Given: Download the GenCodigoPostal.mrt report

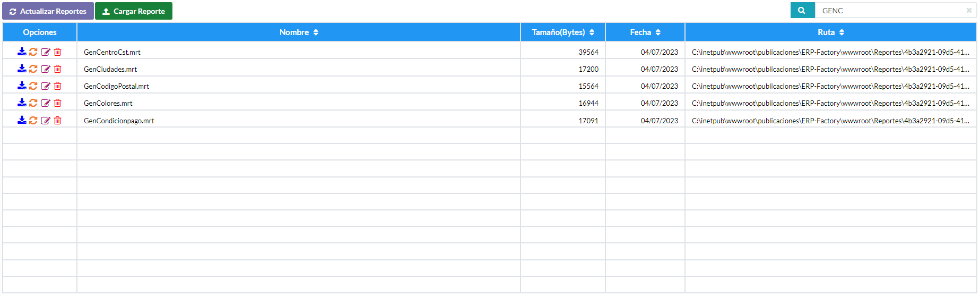Looking at the screenshot, I should coord(22,86).
